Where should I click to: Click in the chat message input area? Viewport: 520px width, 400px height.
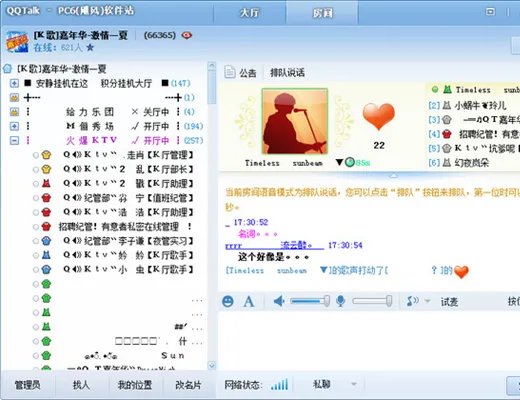(369, 340)
